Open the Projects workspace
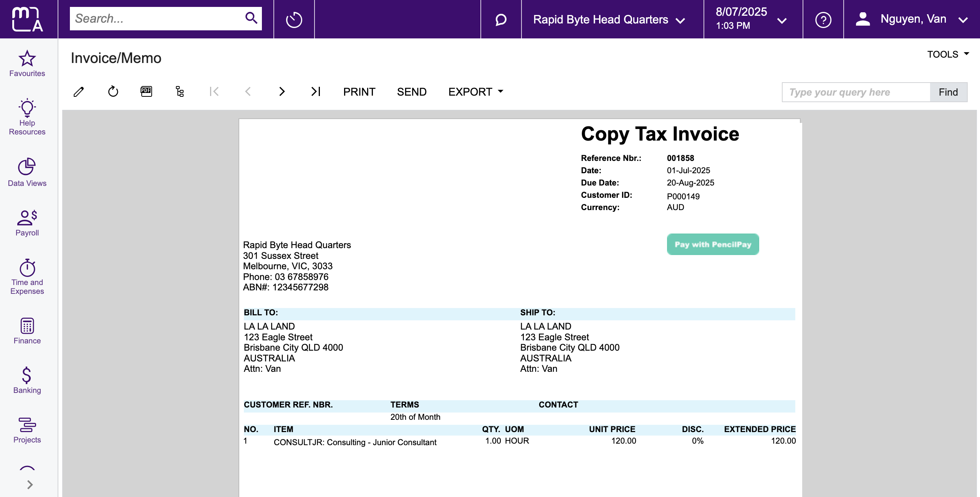This screenshot has height=497, width=980. pos(27,431)
